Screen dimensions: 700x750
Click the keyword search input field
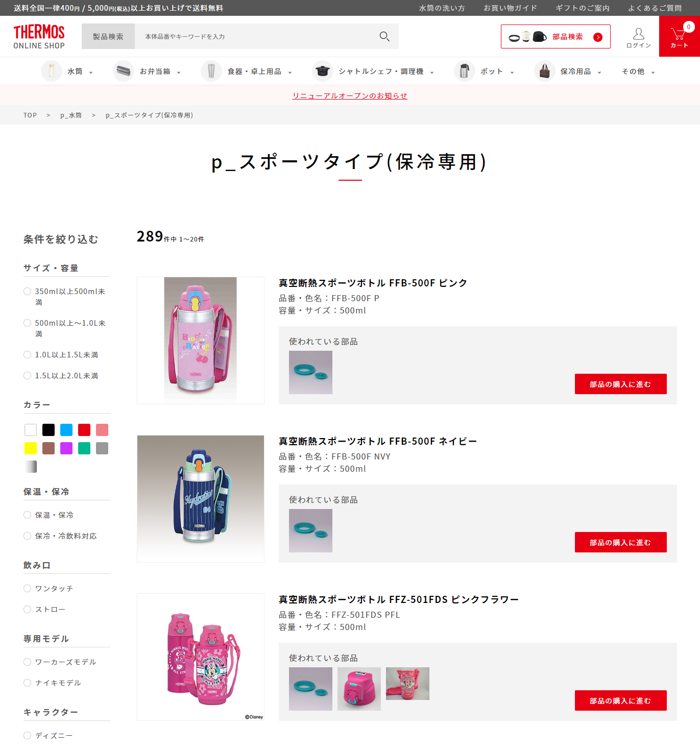coord(255,36)
